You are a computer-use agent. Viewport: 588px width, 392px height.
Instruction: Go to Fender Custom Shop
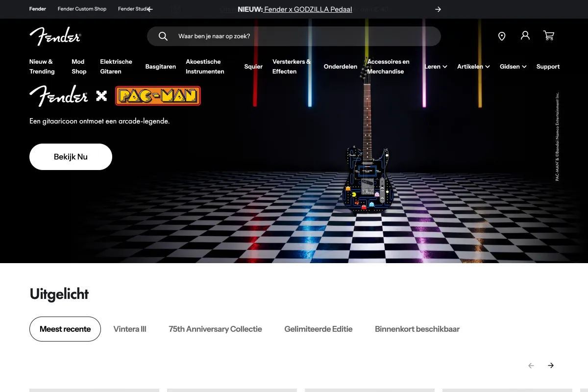(82, 9)
